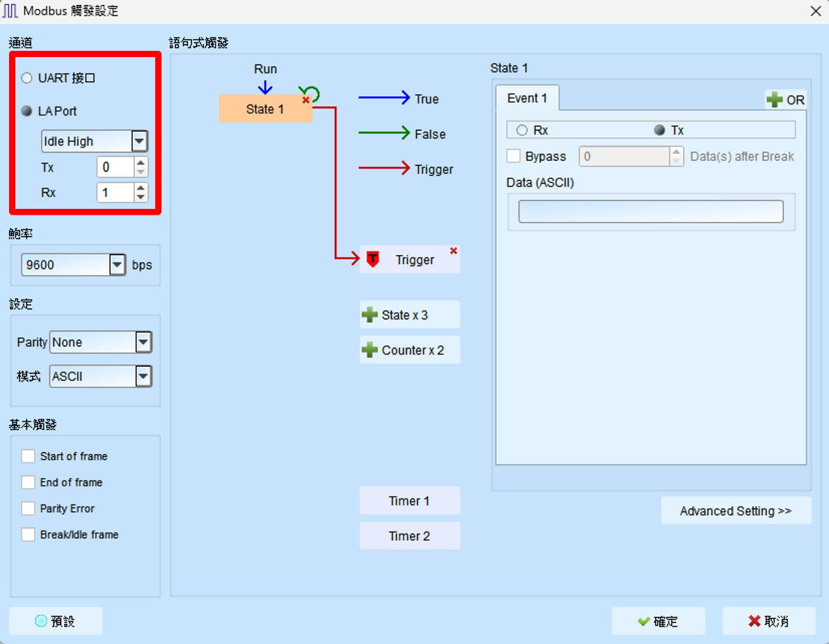Click the Timer 1 button
The width and height of the screenshot is (829, 644).
tap(410, 501)
